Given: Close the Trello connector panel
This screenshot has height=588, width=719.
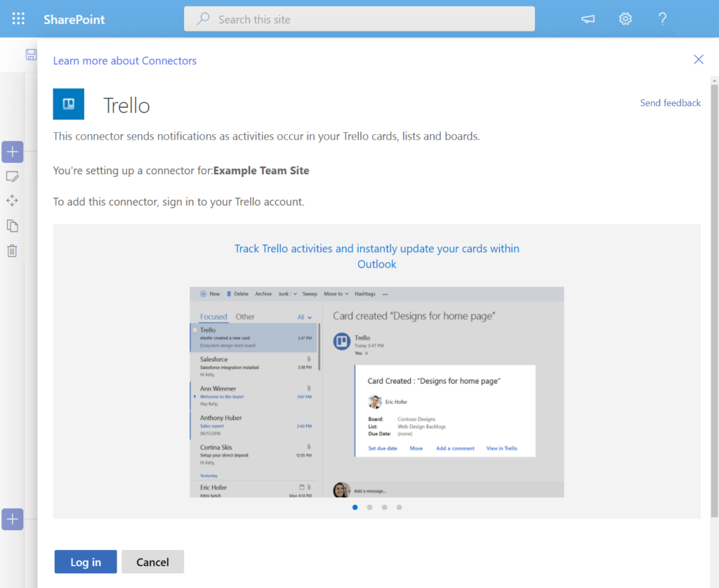Looking at the screenshot, I should pos(699,59).
